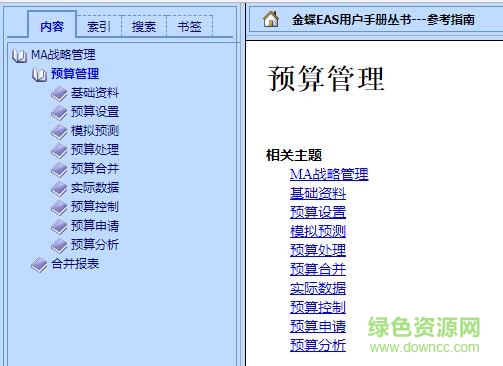Screen dimensions: 503x366
Task: Follow the 预算合并 related topic link
Action: 318,269
